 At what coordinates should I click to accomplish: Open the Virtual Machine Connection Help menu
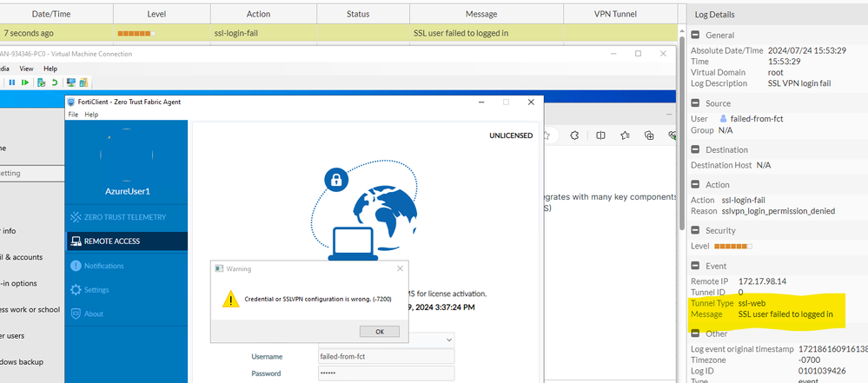(x=50, y=69)
